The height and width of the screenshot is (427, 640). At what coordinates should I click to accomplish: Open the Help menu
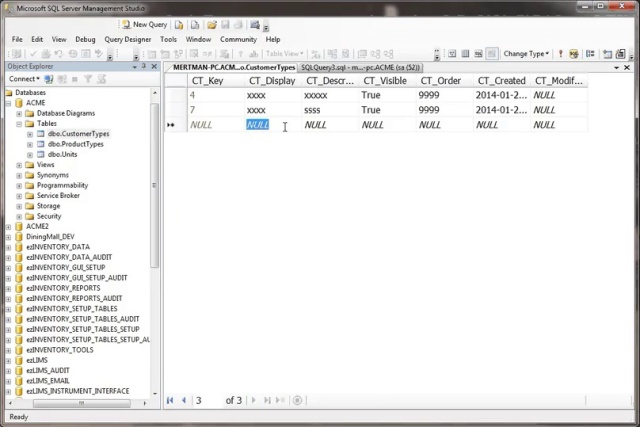(273, 39)
